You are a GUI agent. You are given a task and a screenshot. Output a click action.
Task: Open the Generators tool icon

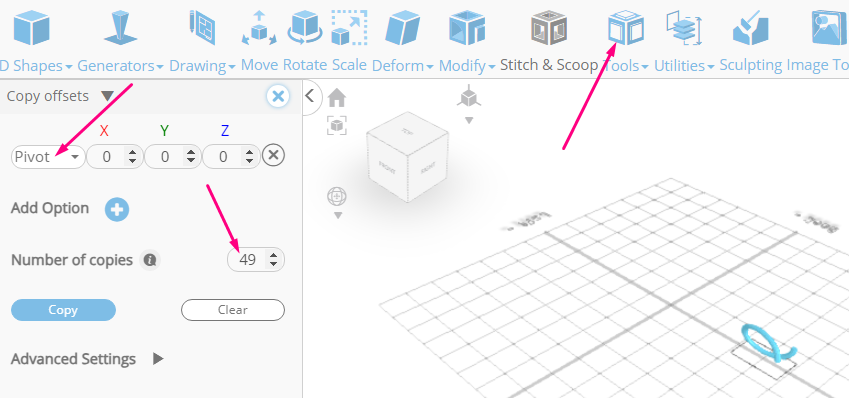[x=120, y=28]
